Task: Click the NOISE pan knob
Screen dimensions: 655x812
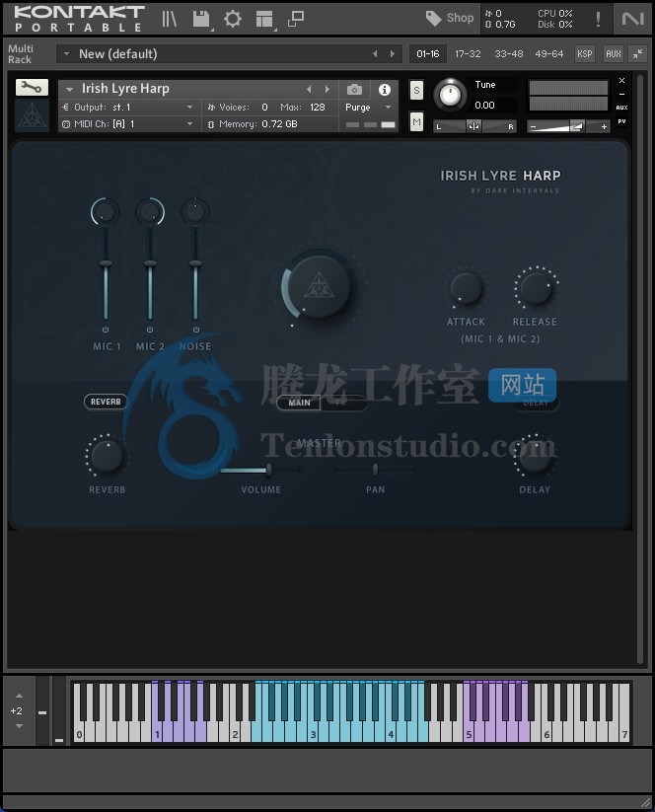Action: pyautogui.click(x=195, y=212)
